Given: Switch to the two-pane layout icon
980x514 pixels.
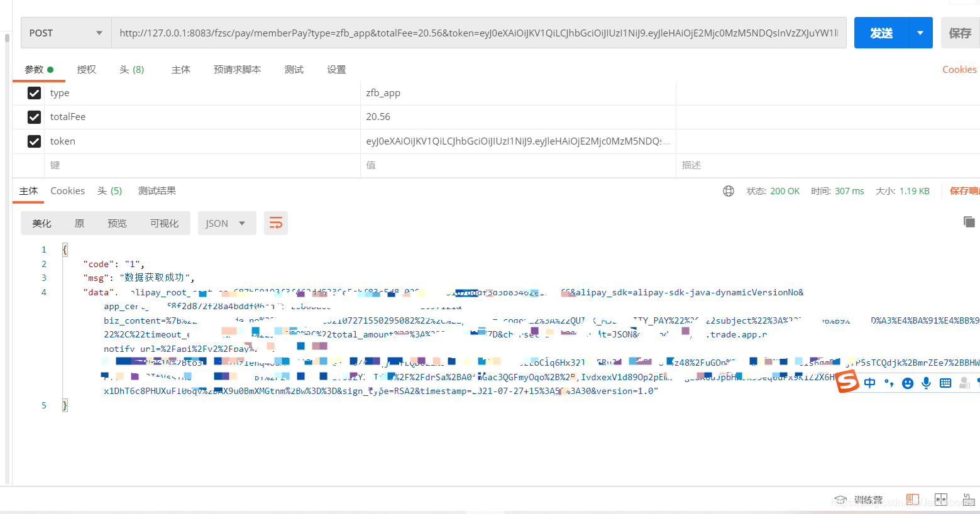Looking at the screenshot, I should pyautogui.click(x=941, y=500).
